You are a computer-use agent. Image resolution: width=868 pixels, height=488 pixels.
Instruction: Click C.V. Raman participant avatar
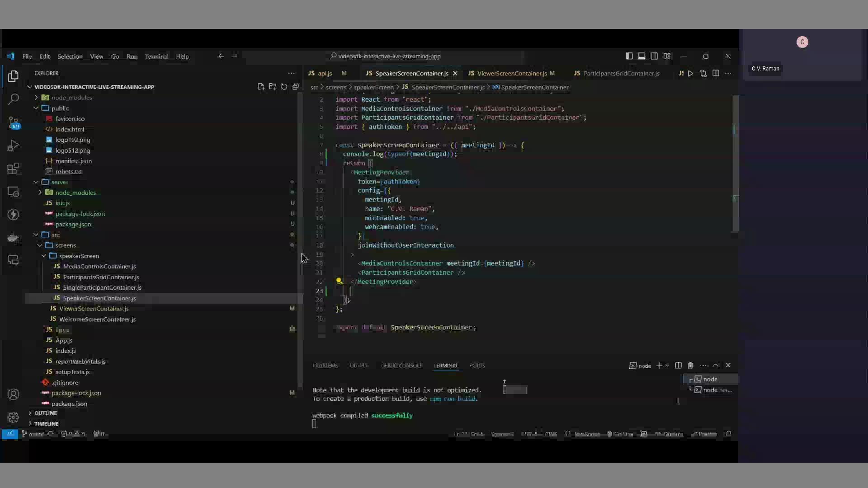tap(802, 42)
